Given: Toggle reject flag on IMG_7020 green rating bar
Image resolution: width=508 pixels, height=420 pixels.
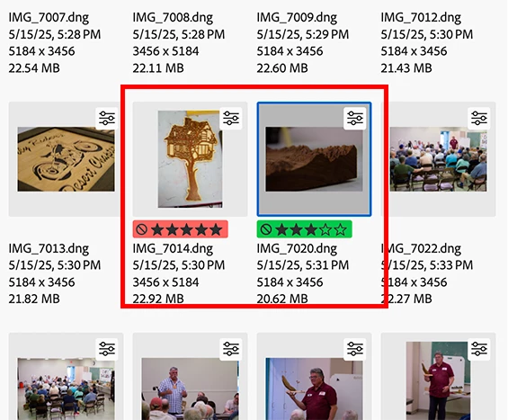Looking at the screenshot, I should [266, 229].
